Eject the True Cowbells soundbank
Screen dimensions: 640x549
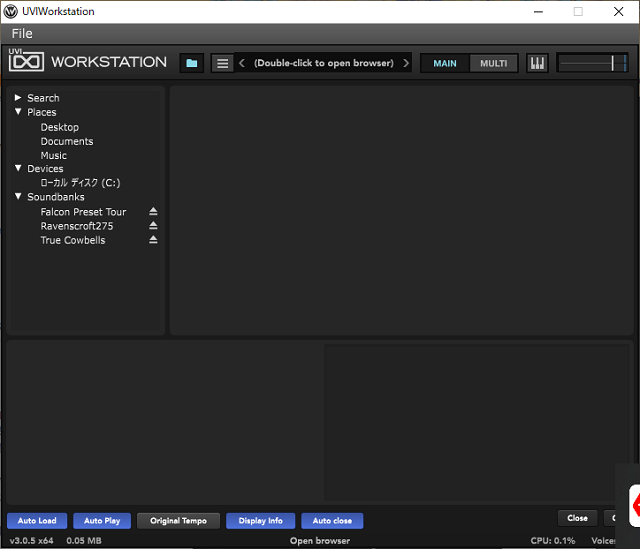tap(153, 240)
